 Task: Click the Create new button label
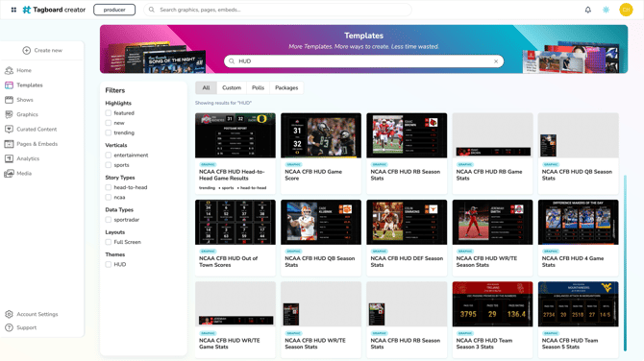(x=48, y=50)
